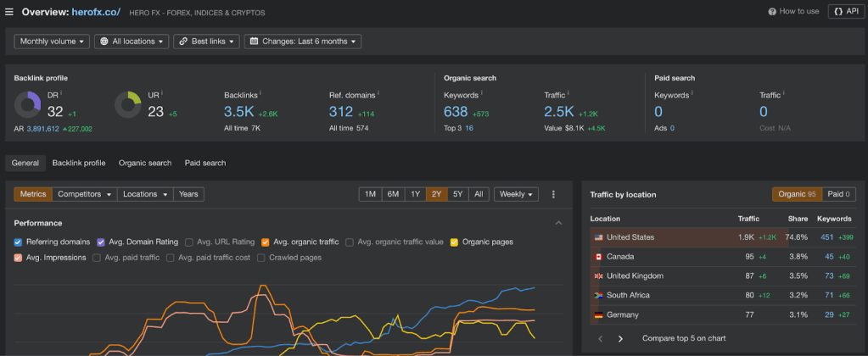Switch to the Organic search tab
The image size is (868, 356).
point(145,163)
